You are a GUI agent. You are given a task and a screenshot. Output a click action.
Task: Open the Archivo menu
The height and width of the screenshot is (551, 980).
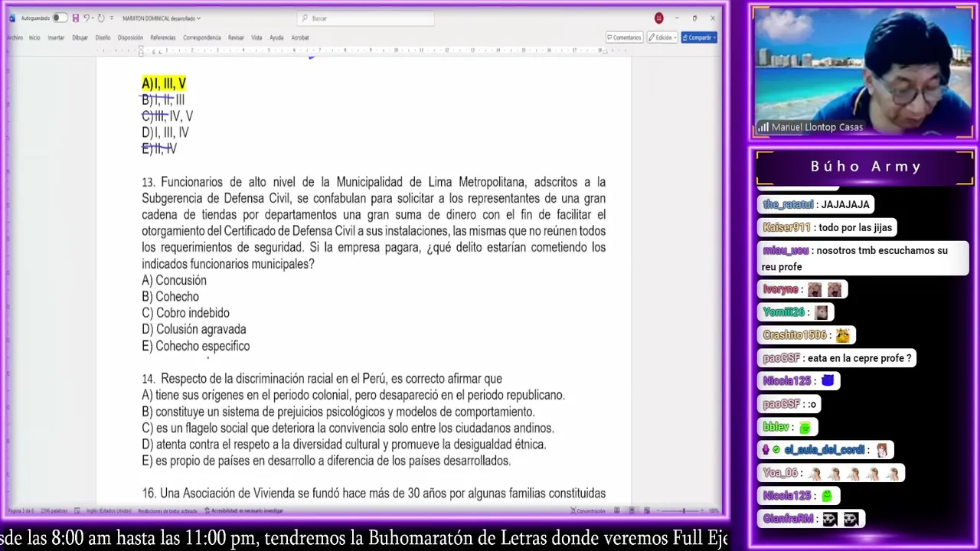pyautogui.click(x=14, y=37)
